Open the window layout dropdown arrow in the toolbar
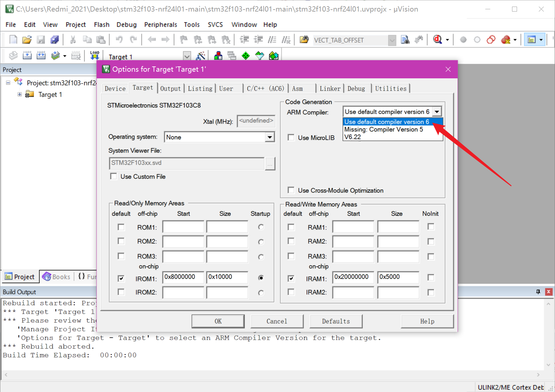 coord(541,40)
